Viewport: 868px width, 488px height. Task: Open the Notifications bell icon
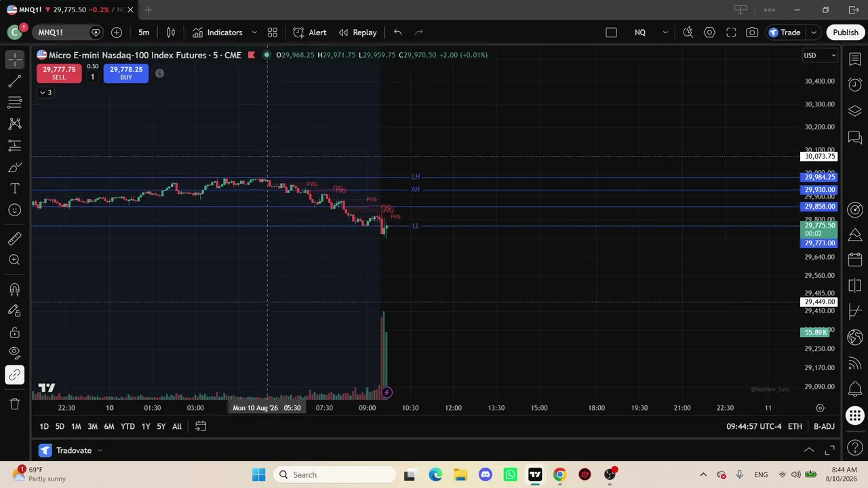pyautogui.click(x=855, y=388)
